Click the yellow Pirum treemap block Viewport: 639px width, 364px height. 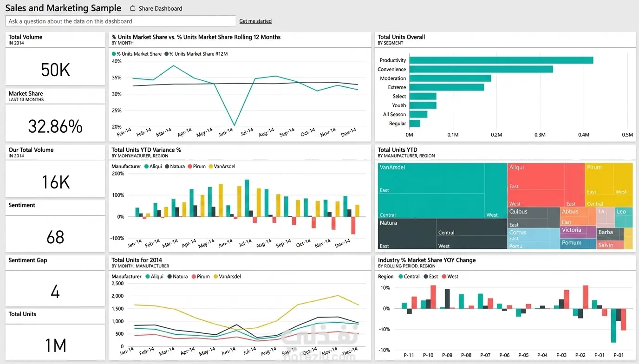(x=609, y=185)
